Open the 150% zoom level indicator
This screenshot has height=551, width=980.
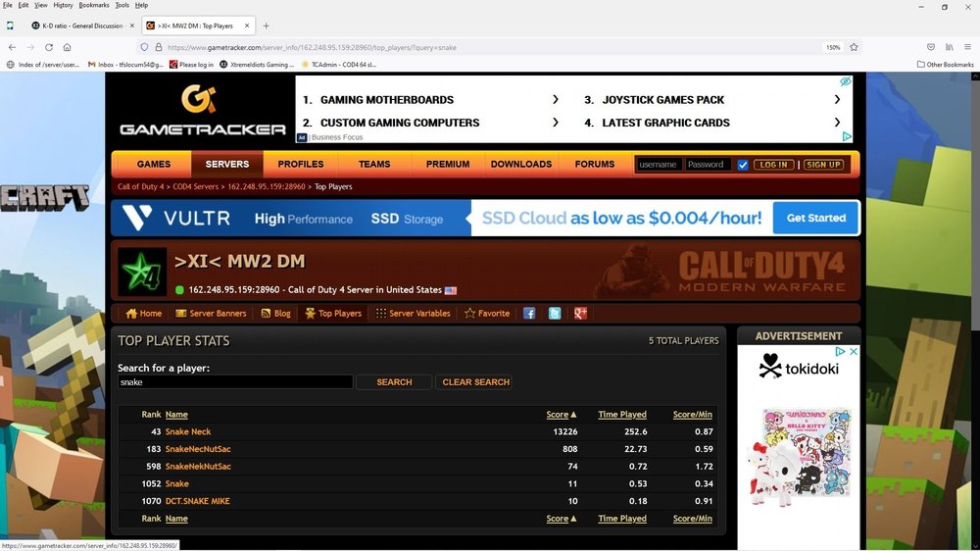(x=833, y=47)
